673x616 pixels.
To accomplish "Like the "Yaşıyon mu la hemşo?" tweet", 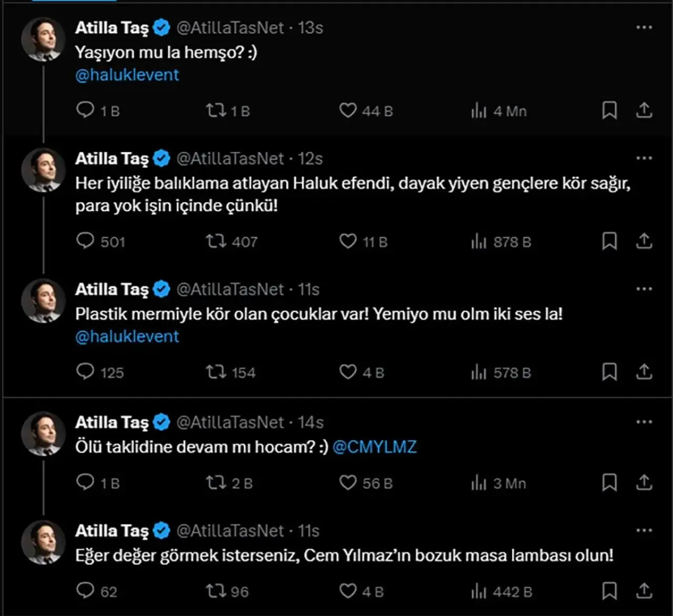I will [x=348, y=110].
